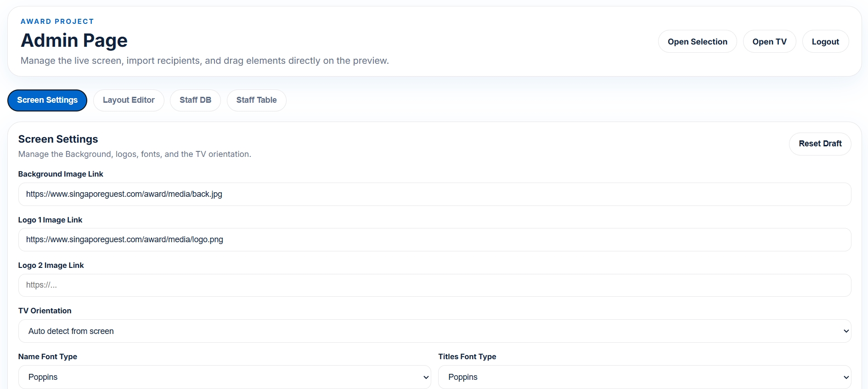This screenshot has height=389, width=868.
Task: Log out of the admin page
Action: pos(825,42)
